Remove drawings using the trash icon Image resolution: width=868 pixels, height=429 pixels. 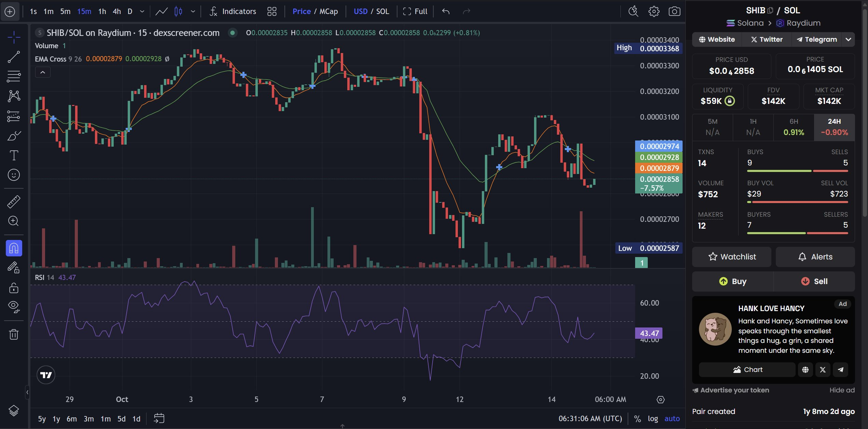[x=14, y=334]
